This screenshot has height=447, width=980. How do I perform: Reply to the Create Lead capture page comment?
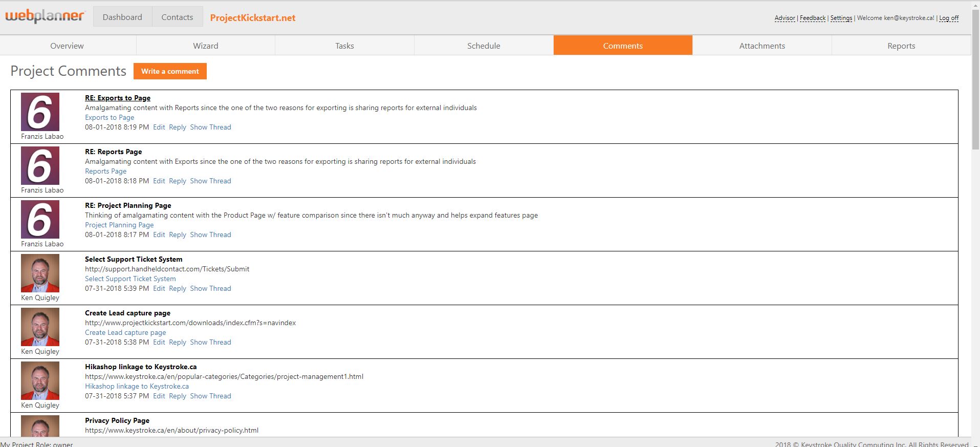click(x=178, y=342)
